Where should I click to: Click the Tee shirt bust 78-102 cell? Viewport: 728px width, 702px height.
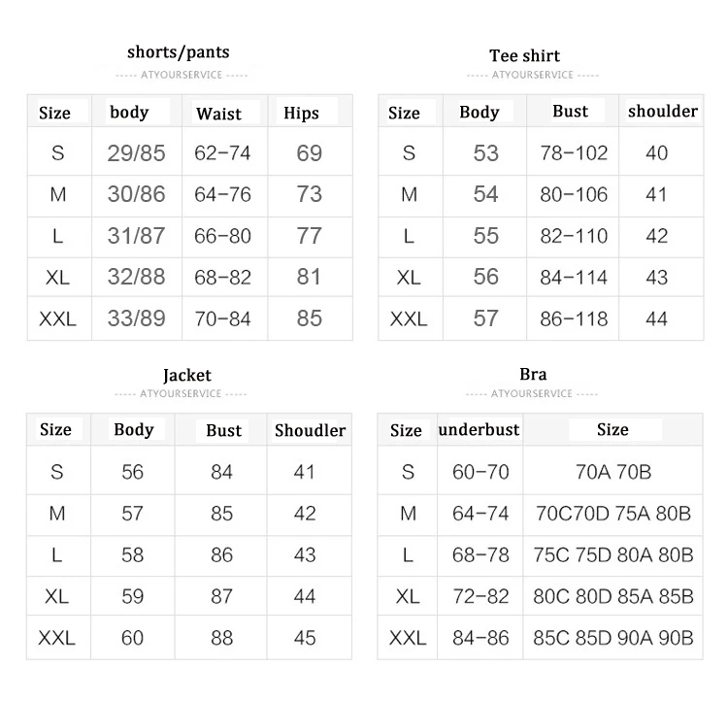(x=574, y=153)
